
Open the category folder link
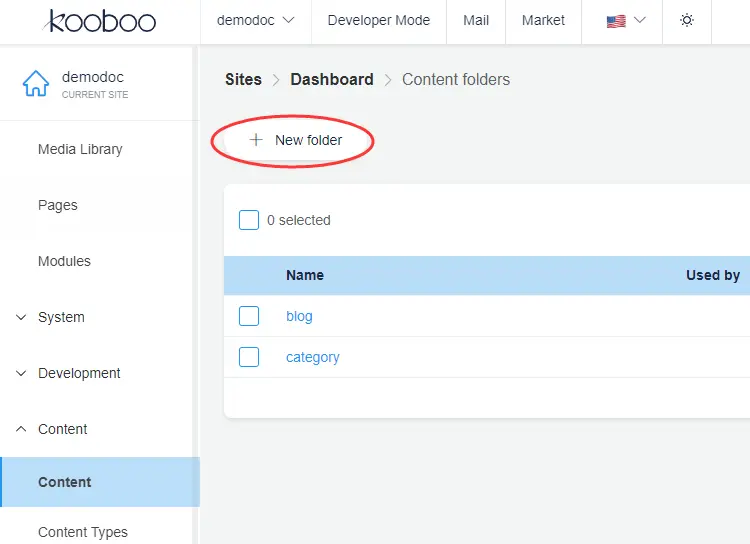point(313,357)
